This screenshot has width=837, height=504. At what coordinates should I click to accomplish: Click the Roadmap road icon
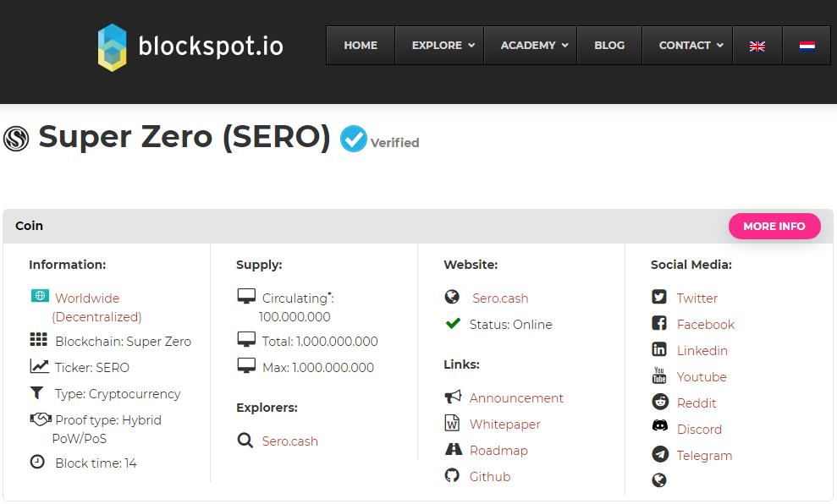454,449
